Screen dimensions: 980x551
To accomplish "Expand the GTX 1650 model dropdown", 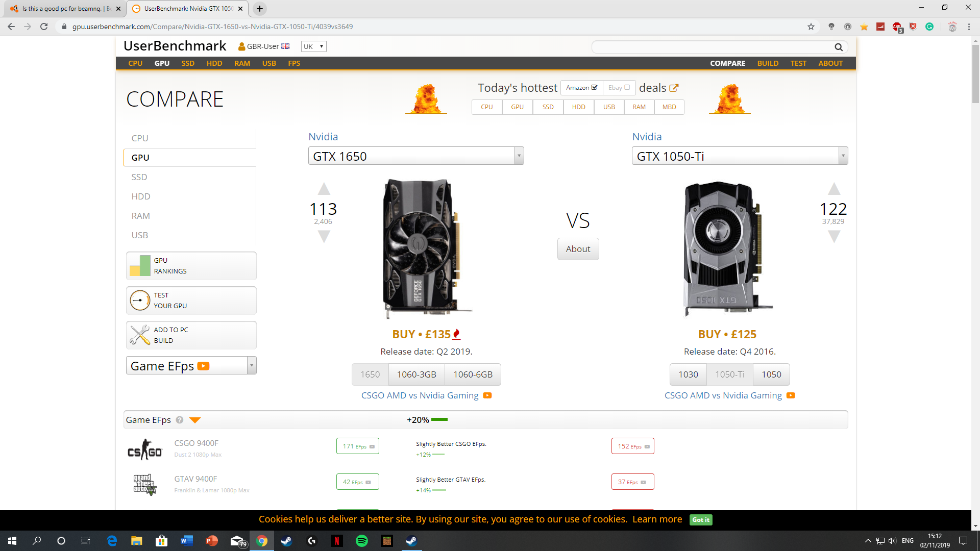I will (x=519, y=156).
